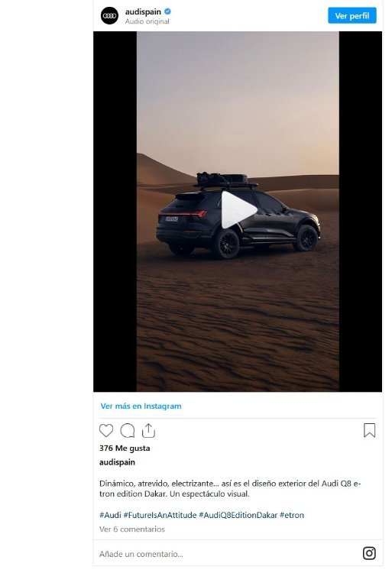The width and height of the screenshot is (392, 573).
Task: Open the #Audi hashtag
Action: pos(110,515)
